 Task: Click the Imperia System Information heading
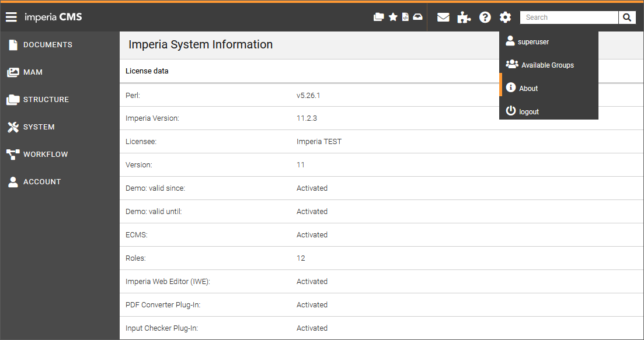click(200, 44)
